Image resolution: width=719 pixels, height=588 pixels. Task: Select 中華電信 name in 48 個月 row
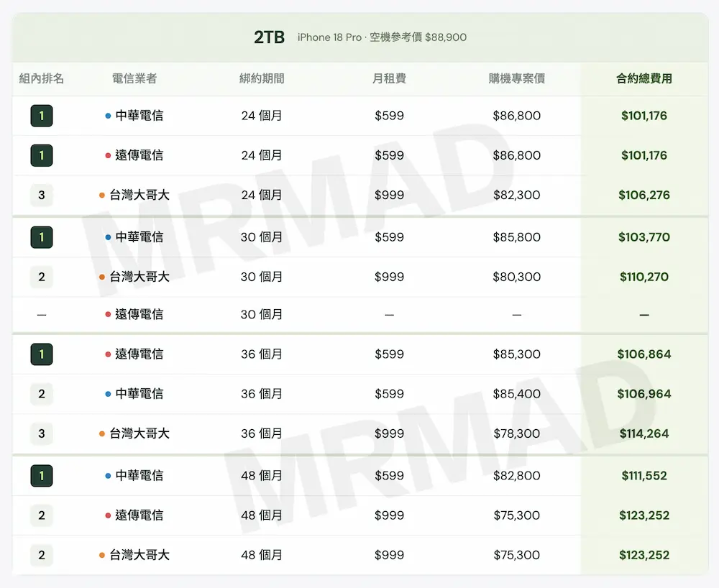click(x=139, y=476)
